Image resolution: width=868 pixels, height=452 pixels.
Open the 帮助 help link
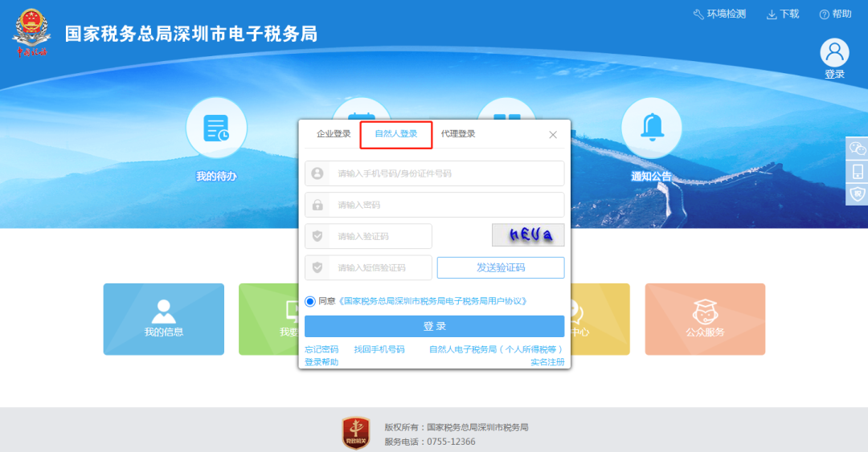(835, 14)
